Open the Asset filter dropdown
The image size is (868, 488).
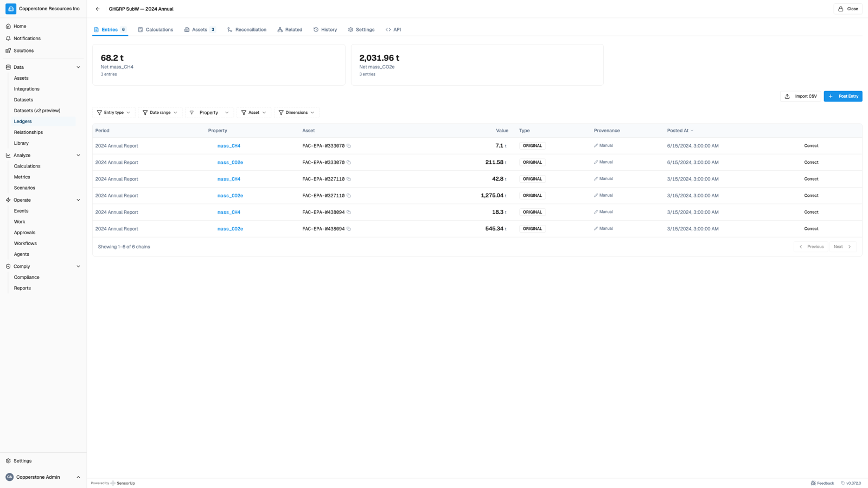tap(254, 113)
